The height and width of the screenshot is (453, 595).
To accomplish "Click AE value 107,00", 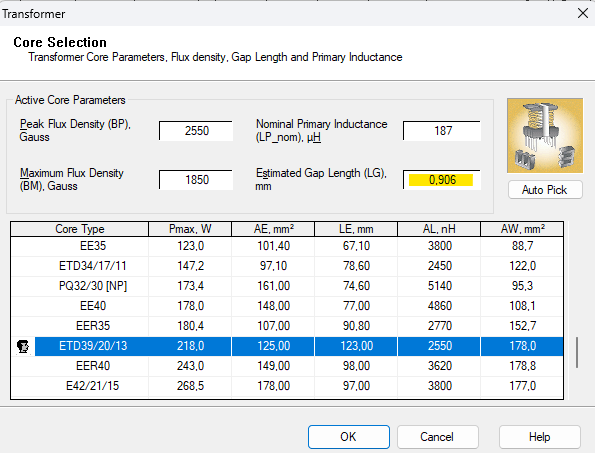I will [x=274, y=326].
